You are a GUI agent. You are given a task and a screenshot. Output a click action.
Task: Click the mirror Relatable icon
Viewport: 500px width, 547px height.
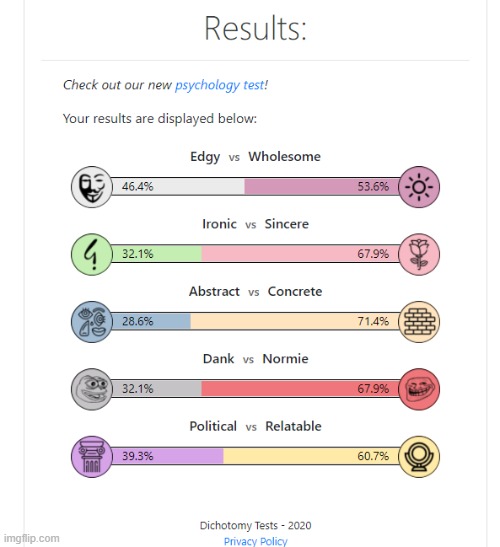tap(419, 457)
